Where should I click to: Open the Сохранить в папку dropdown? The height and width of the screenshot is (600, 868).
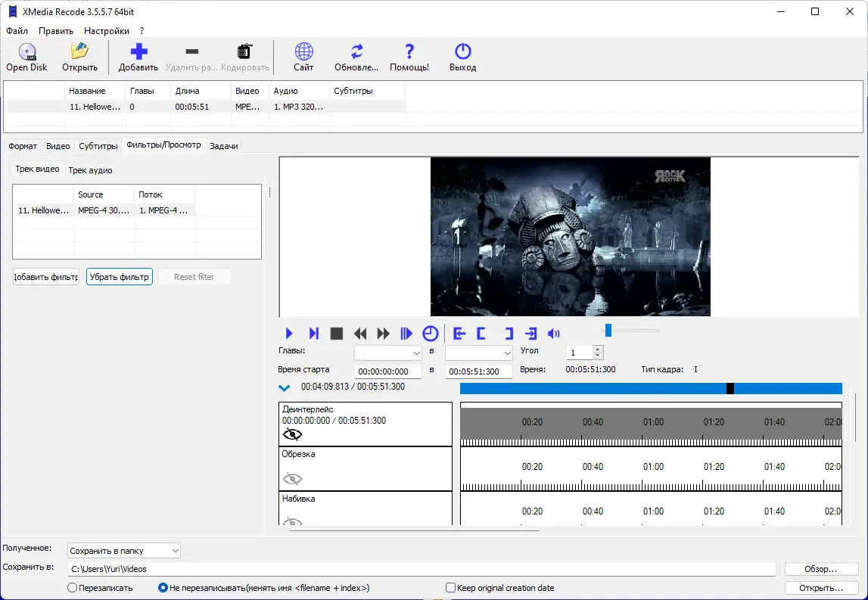tap(124, 551)
